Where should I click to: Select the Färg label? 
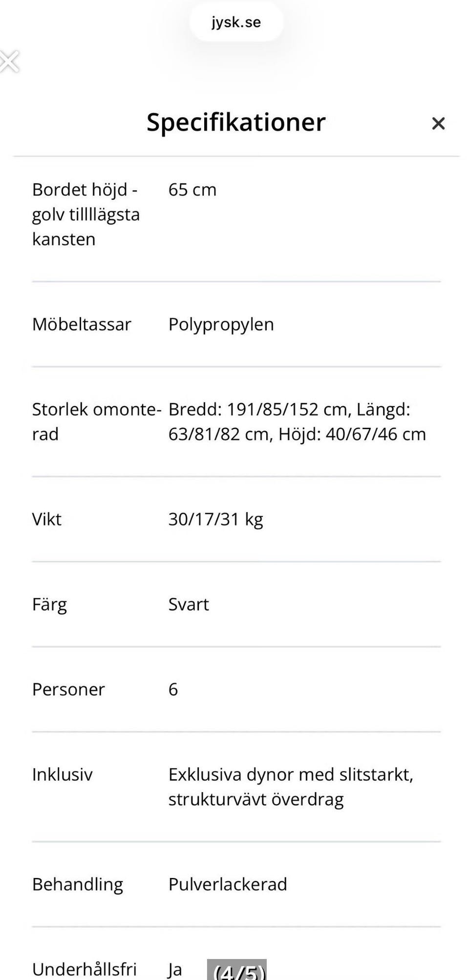(x=49, y=605)
